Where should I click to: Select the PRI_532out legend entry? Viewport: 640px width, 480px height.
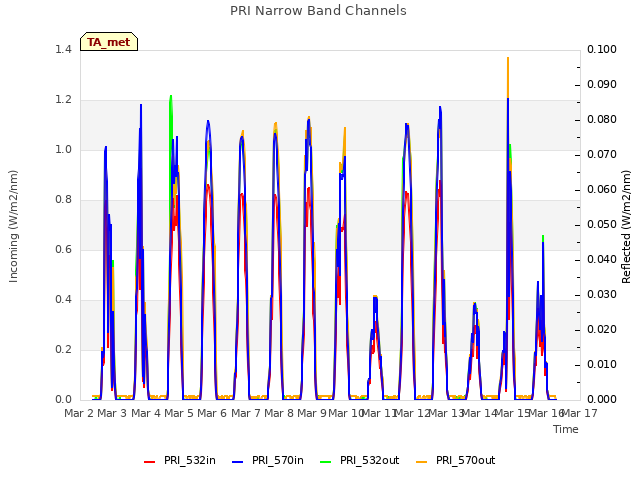click(360, 460)
